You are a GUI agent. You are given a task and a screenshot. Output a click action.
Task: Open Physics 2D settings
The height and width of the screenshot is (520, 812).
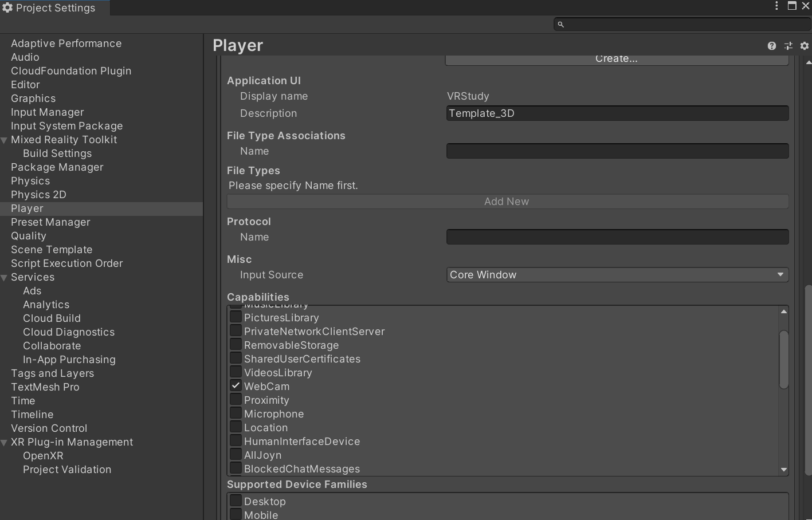[38, 195]
